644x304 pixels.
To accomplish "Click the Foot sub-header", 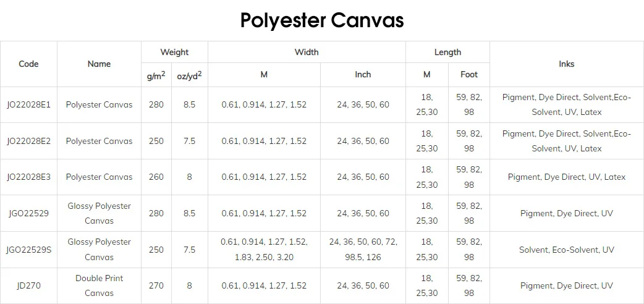I will coord(469,75).
